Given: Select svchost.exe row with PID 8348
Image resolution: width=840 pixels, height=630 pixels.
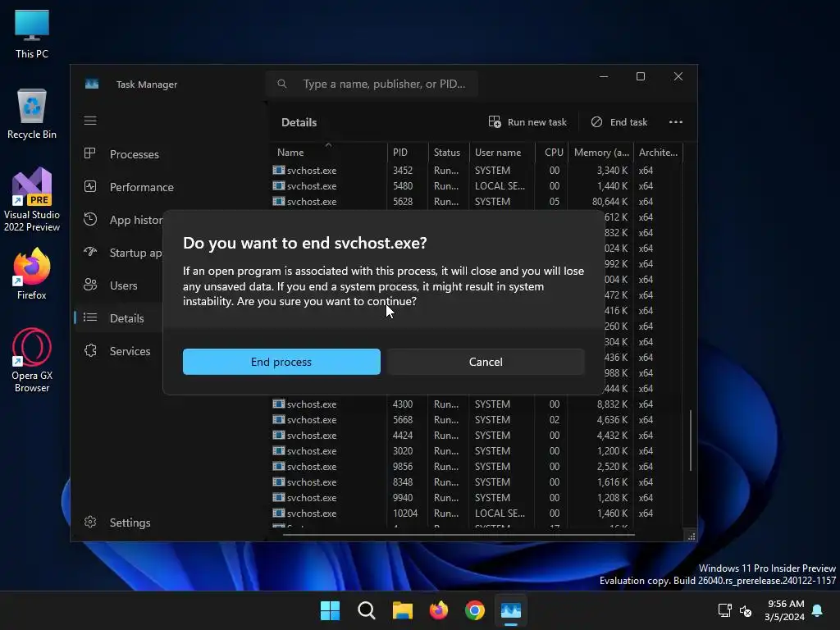Looking at the screenshot, I should click(x=476, y=482).
